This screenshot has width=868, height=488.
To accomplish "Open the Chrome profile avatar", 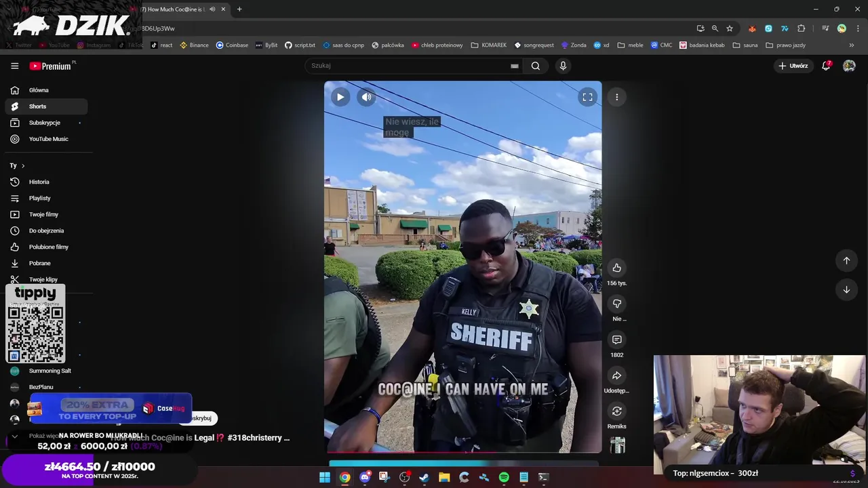I will tap(842, 28).
